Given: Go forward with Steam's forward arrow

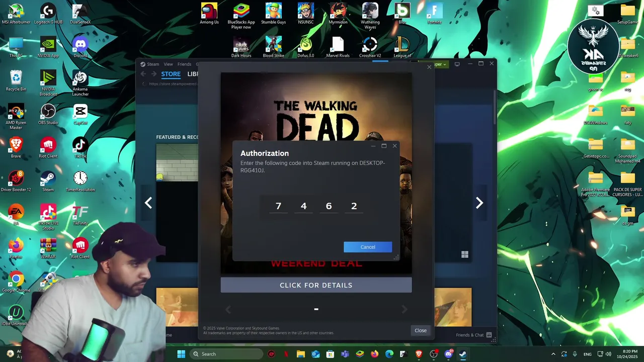Looking at the screenshot, I should pos(153,74).
